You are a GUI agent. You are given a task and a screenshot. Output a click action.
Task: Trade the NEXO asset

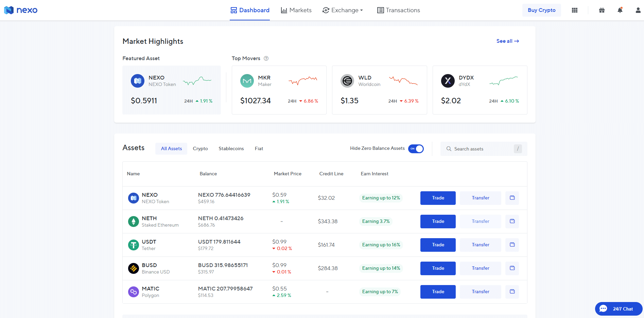coord(438,198)
